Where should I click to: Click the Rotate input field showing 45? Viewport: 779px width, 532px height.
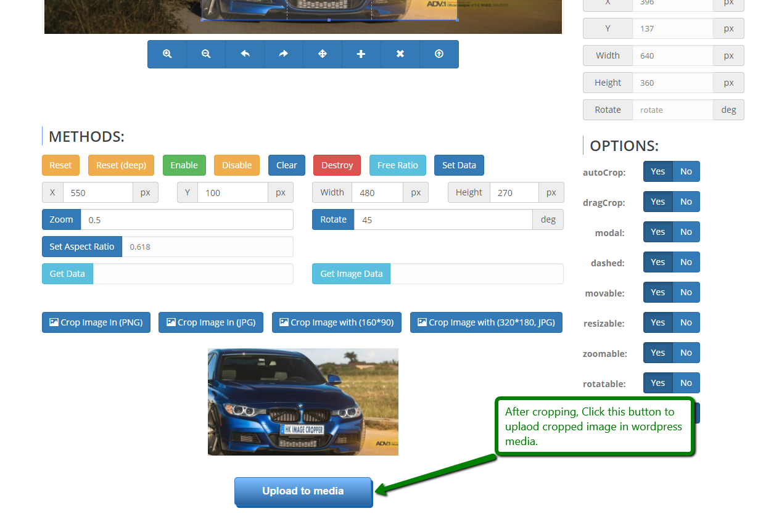[x=443, y=219]
